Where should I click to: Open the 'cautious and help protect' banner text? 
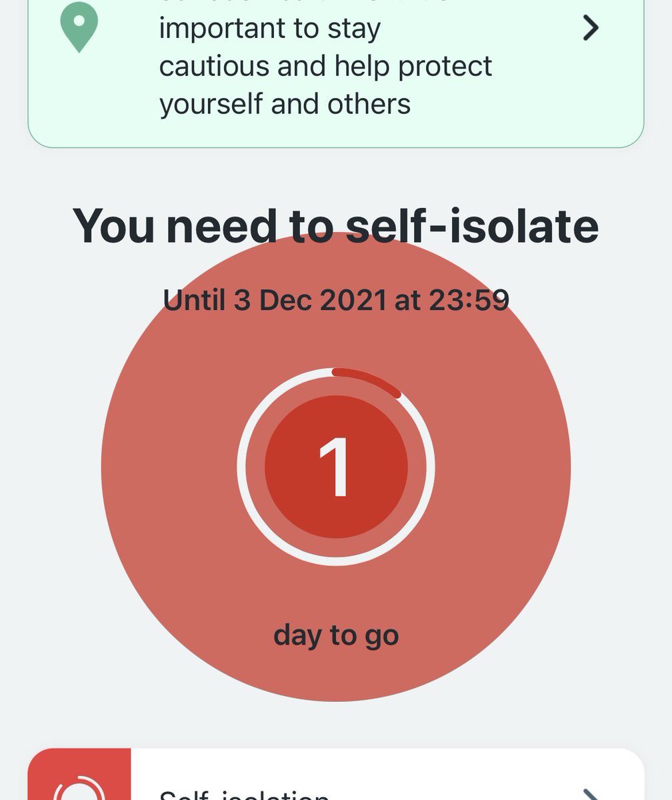click(325, 66)
